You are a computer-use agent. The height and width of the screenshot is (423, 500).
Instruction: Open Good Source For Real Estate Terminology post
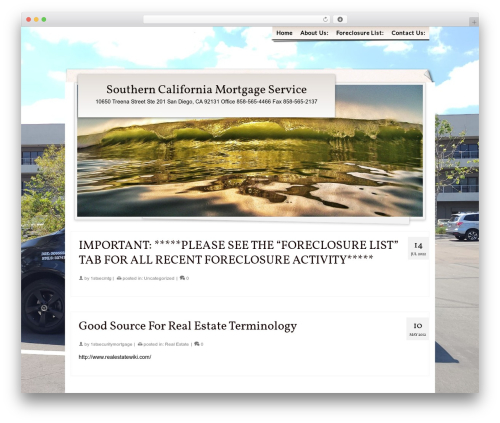[x=187, y=326]
